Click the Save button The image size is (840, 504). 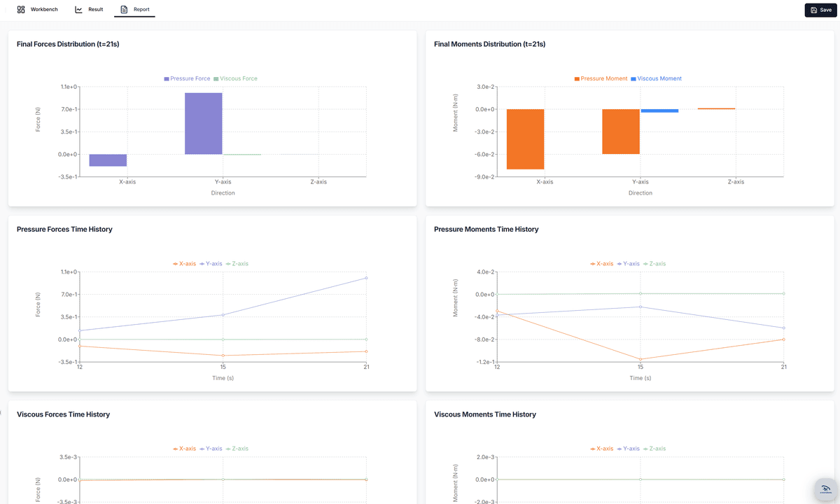click(x=820, y=10)
